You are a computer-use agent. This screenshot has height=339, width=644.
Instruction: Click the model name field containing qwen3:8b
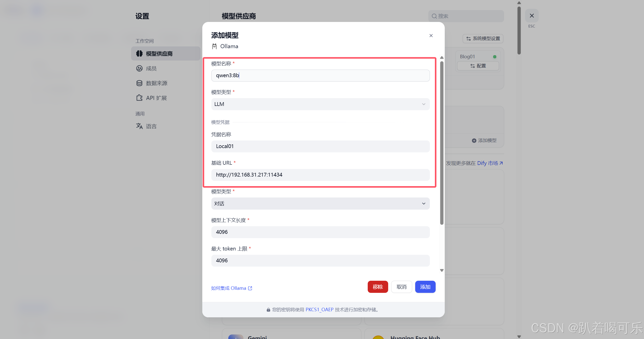(x=320, y=75)
